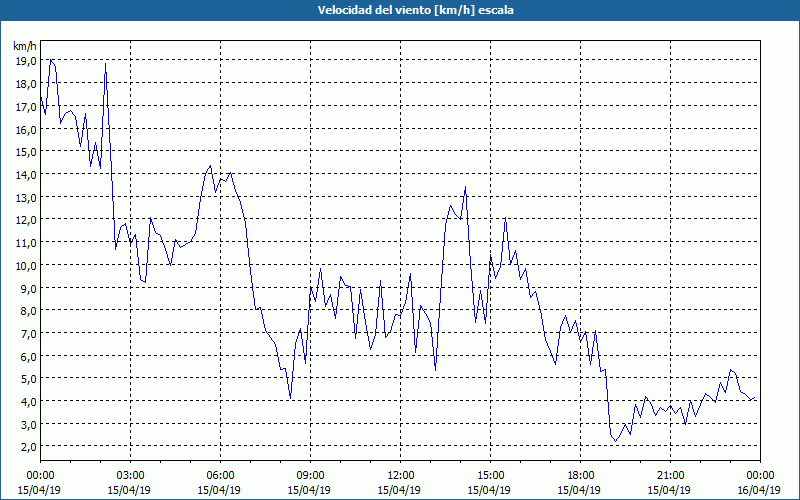
Task: Click the '15/04/19' date beneath 12:00
Action: pyautogui.click(x=399, y=490)
